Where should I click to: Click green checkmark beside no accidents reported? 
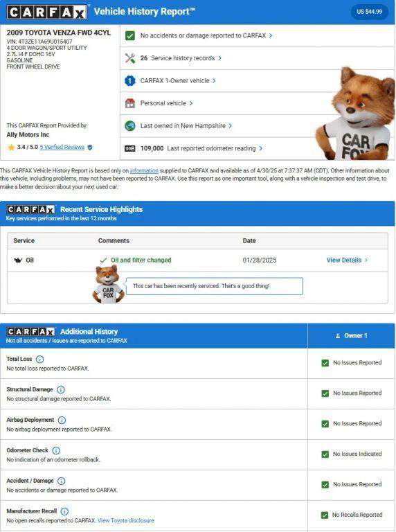tap(130, 35)
